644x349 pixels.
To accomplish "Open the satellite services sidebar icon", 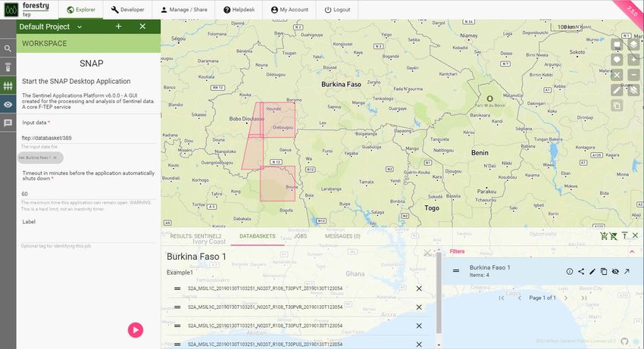I will pos(8,67).
